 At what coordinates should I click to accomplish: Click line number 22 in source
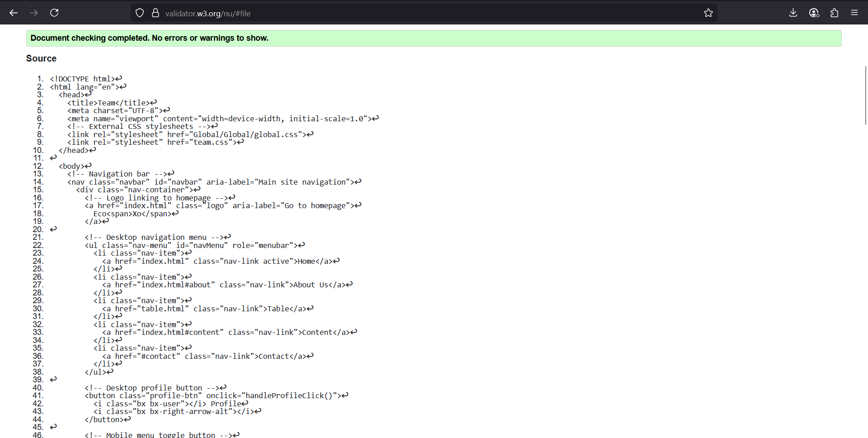click(x=38, y=245)
